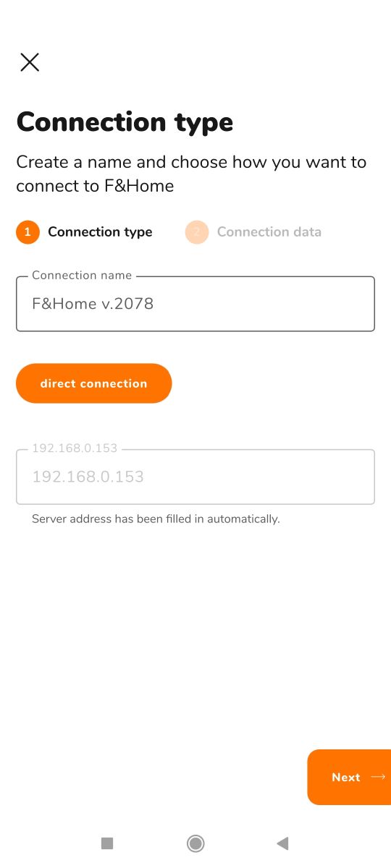Image resolution: width=391 pixels, height=868 pixels.
Task: Toggle the direct connection option
Action: pos(94,383)
